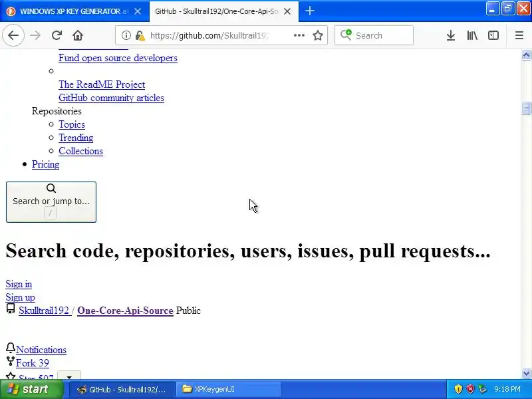Open GitHub community articles link
The image size is (532, 399).
(111, 98)
